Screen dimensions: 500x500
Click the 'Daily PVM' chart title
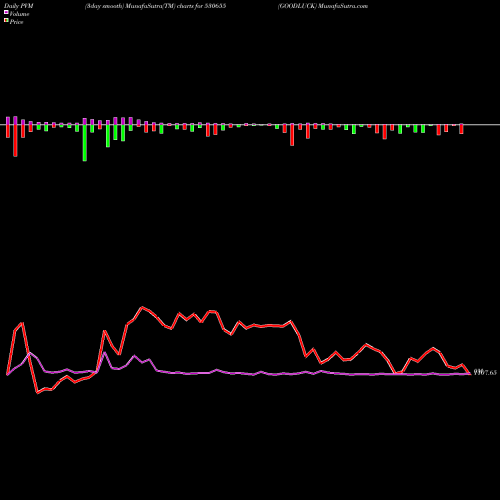19,6
